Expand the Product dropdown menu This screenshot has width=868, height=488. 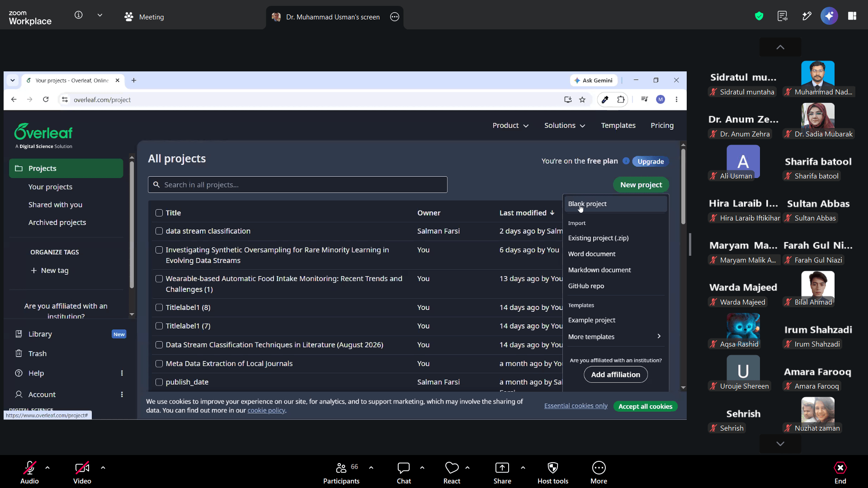point(510,125)
